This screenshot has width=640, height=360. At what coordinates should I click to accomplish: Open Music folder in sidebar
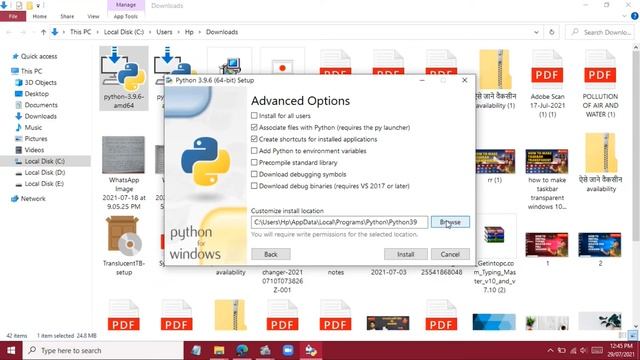(x=33, y=127)
